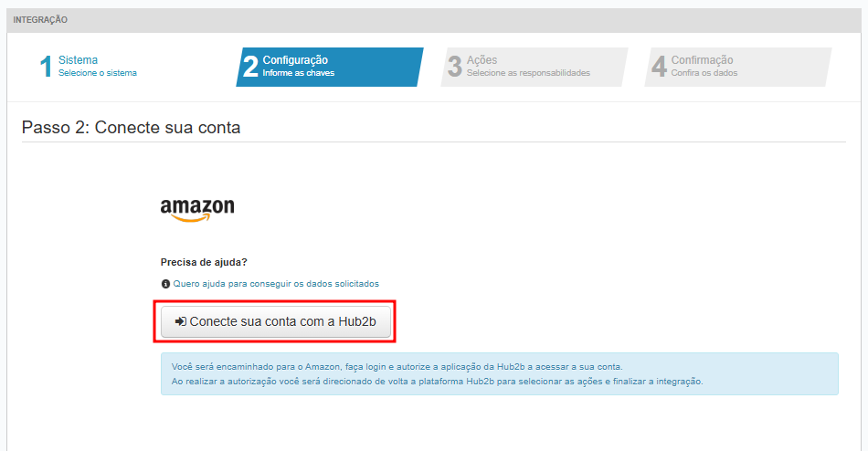The image size is (868, 451).
Task: Click the sign-in arrow icon on connect button
Action: coord(181,321)
